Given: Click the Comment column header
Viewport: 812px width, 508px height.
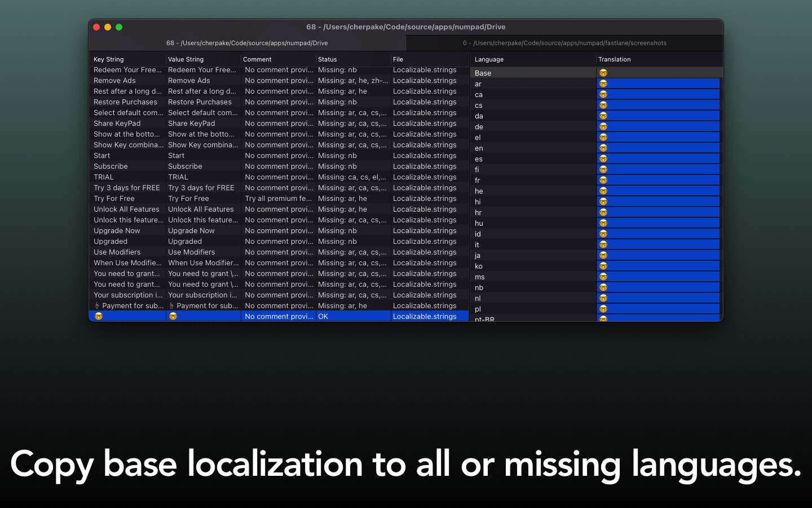Looking at the screenshot, I should click(257, 59).
